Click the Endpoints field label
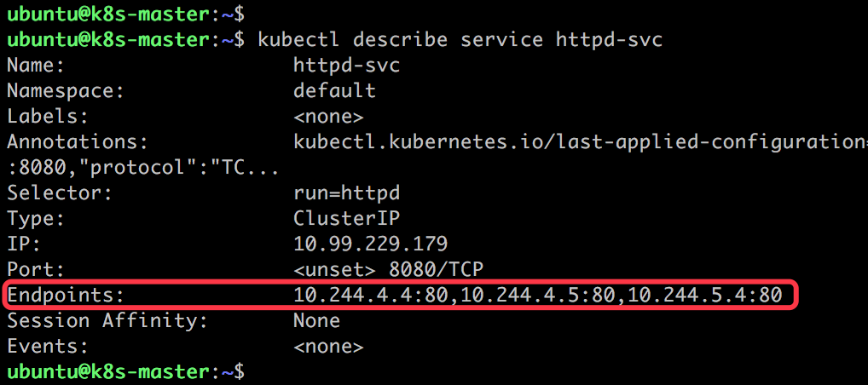The image size is (868, 385). (x=64, y=296)
